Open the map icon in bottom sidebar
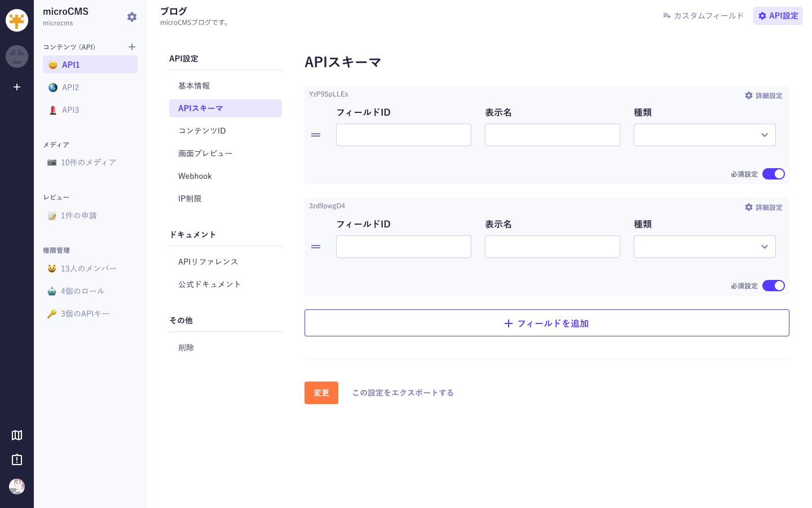This screenshot has width=812, height=508. click(x=17, y=435)
